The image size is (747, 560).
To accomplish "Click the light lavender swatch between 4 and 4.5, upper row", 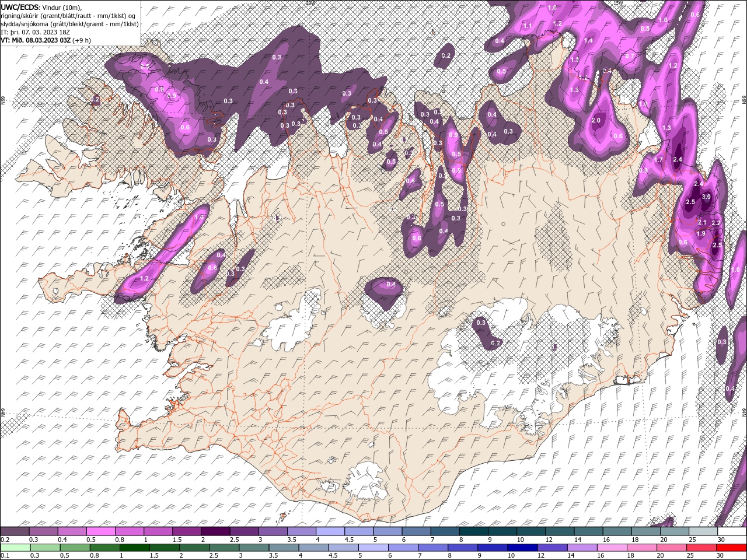I will [330, 531].
